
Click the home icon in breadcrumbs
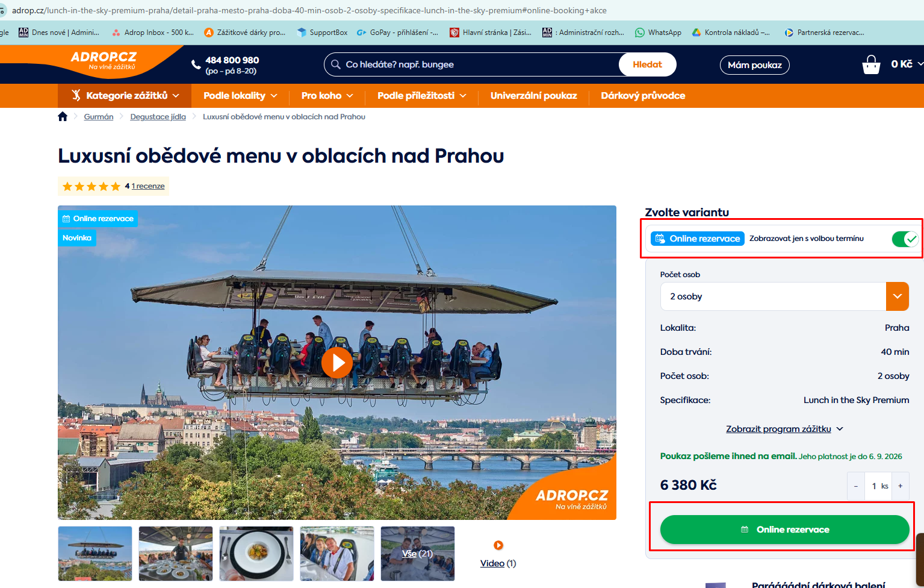tap(63, 117)
